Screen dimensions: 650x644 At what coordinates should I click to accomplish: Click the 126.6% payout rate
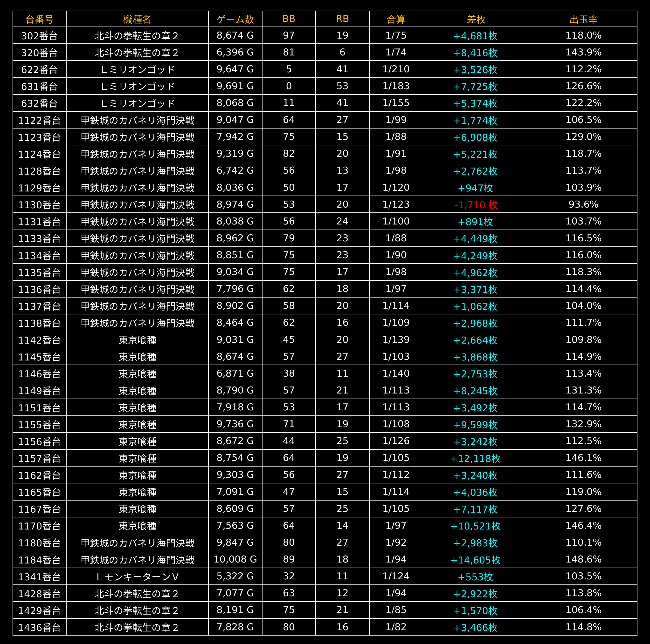point(583,86)
